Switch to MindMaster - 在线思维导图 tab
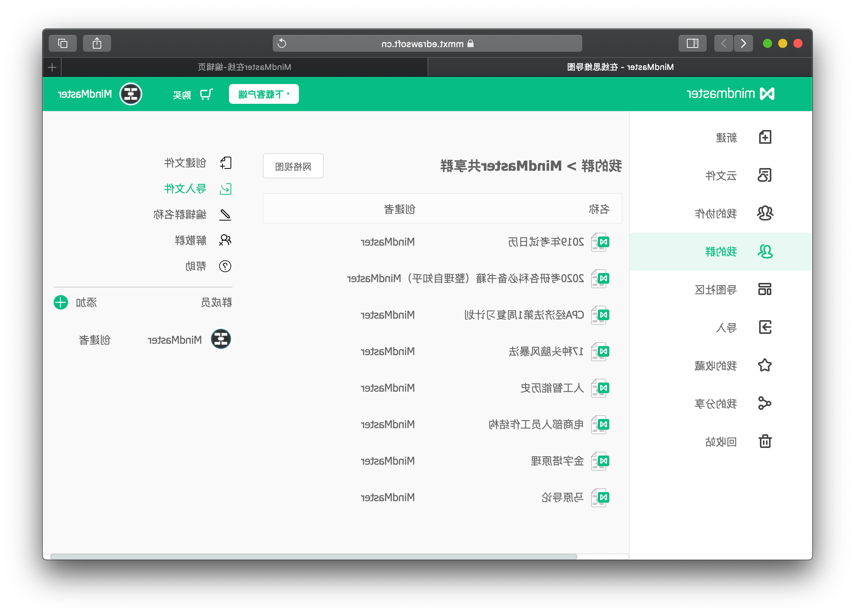Screen dimensions: 855x616 tap(620, 67)
